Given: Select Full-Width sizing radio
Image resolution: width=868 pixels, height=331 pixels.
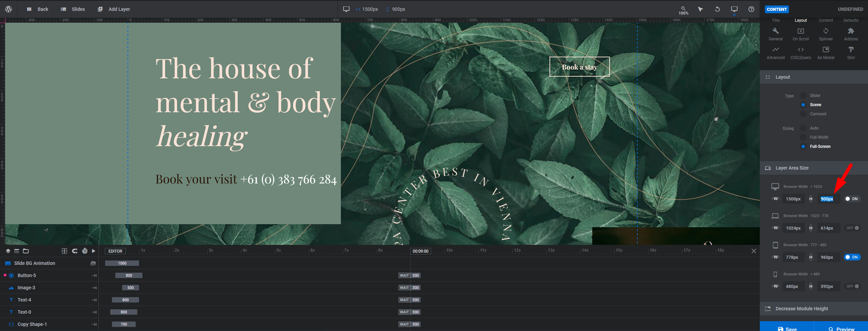Looking at the screenshot, I should [x=803, y=137].
